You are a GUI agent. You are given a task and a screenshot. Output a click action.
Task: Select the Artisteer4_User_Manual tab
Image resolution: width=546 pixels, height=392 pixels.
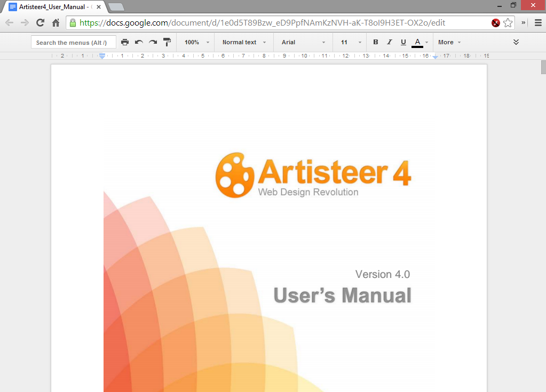(x=54, y=6)
